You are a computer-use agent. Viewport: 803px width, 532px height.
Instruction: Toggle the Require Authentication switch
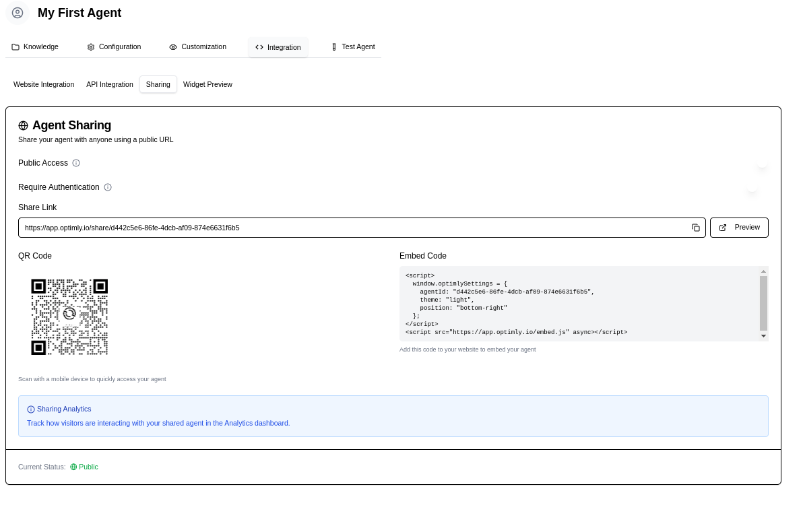(757, 187)
